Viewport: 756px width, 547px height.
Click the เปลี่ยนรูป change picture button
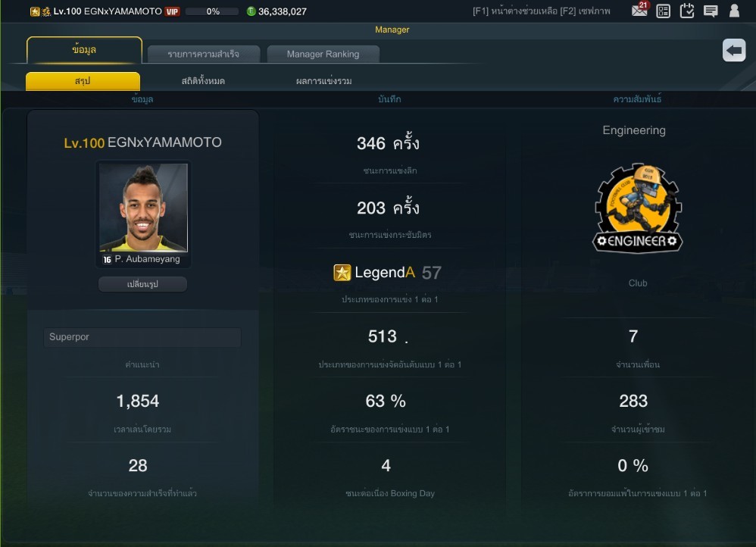[142, 284]
